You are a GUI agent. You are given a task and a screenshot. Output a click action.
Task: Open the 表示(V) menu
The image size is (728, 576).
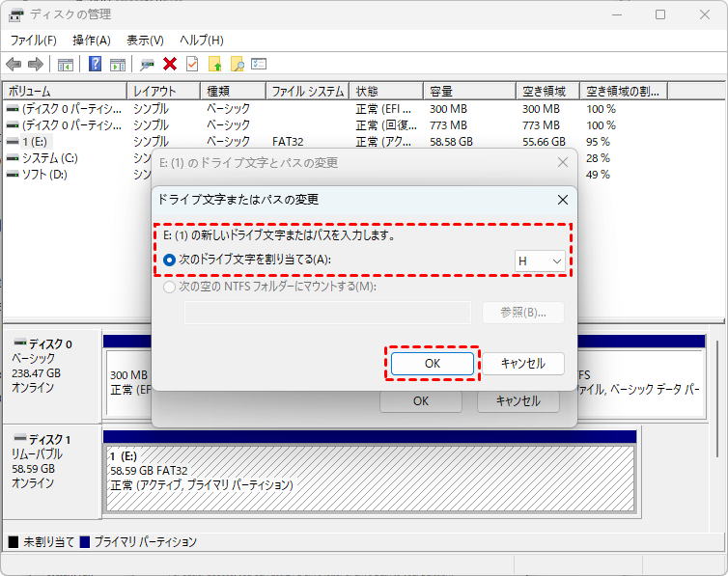[x=145, y=41]
